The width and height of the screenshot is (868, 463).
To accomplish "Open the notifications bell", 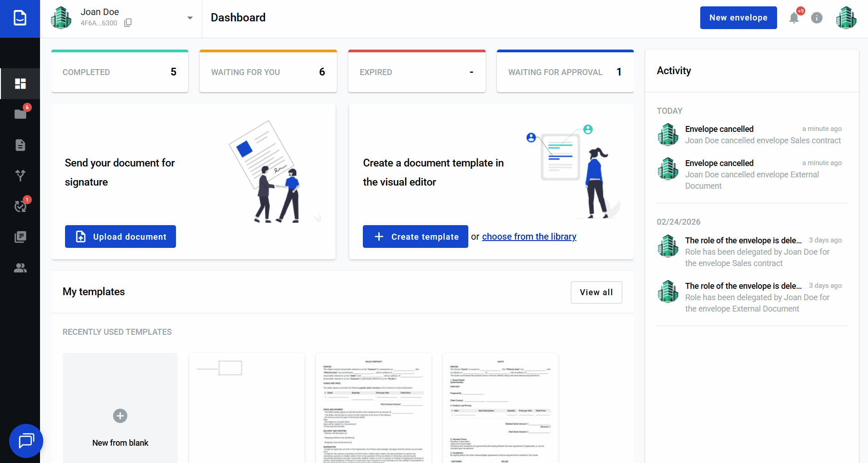I will click(794, 18).
